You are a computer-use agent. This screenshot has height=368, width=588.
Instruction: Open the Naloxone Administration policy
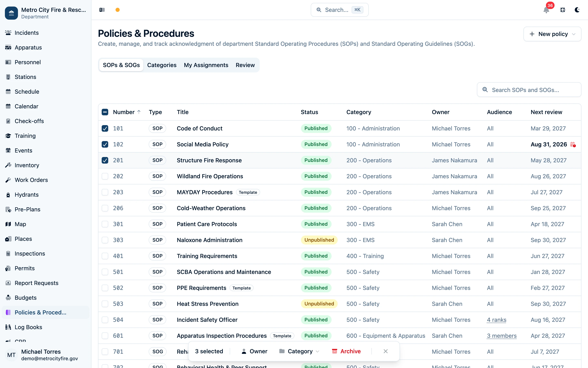click(209, 240)
